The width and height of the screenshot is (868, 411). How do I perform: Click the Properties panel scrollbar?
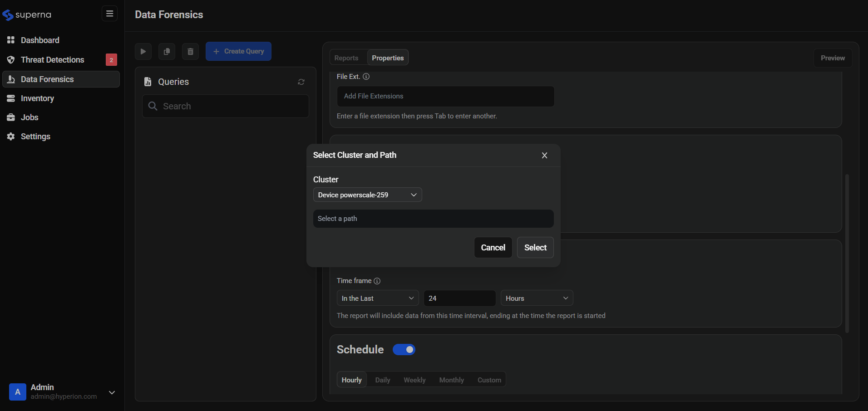847,253
